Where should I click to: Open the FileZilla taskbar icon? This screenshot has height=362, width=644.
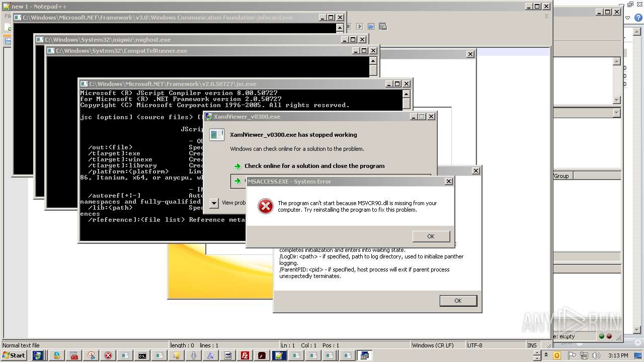(x=245, y=355)
